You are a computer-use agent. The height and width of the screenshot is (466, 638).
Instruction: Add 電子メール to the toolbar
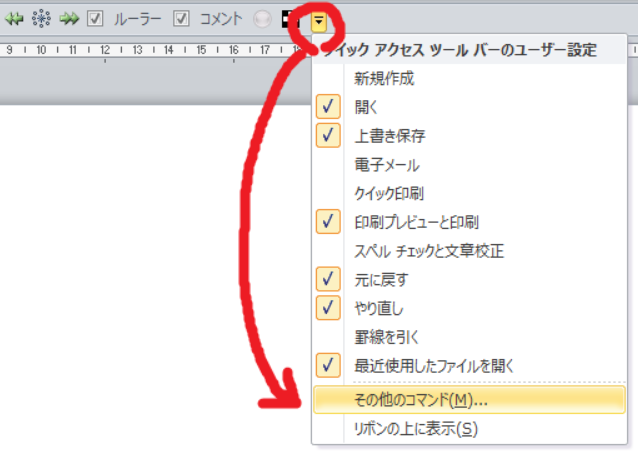click(x=386, y=164)
